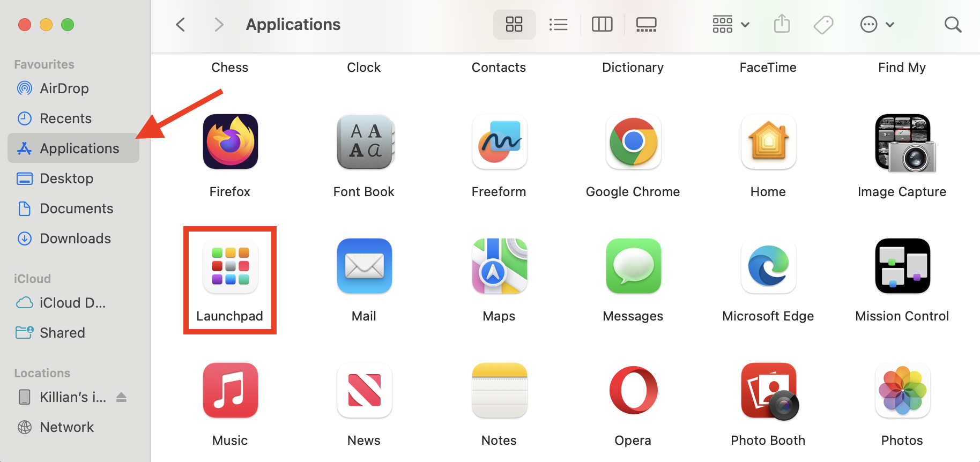Image resolution: width=980 pixels, height=462 pixels.
Task: Select the Photos app icon
Action: coord(902,390)
